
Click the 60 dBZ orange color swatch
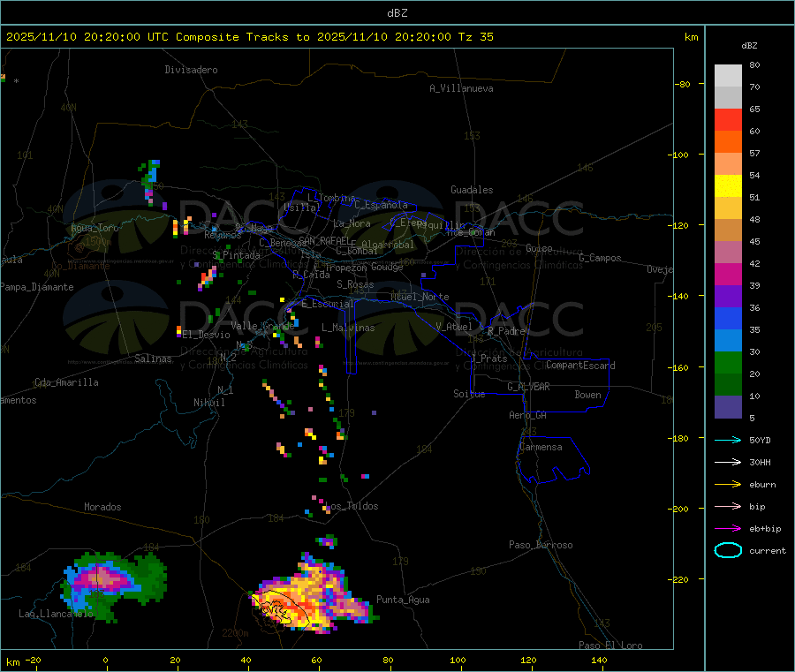[728, 142]
